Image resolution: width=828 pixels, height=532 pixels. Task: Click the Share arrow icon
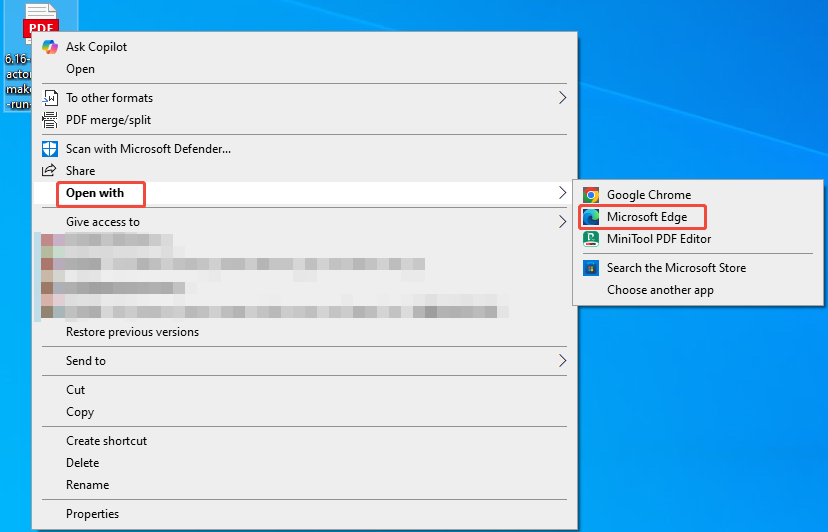click(50, 171)
